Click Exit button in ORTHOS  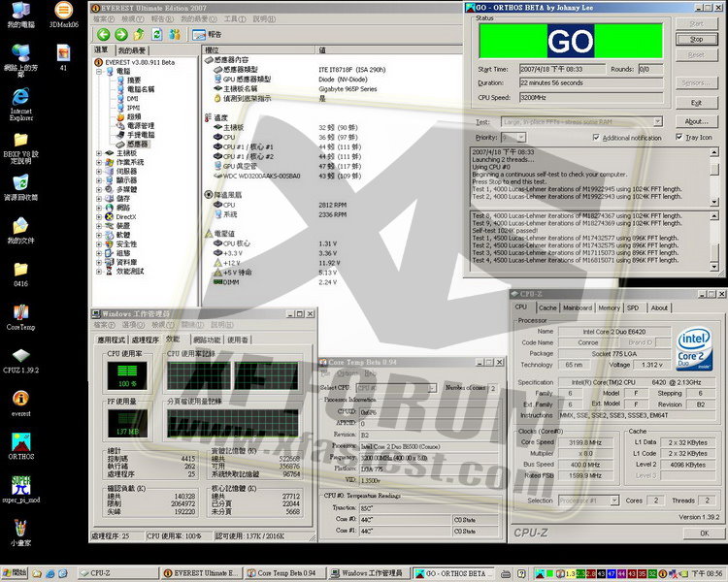(x=696, y=103)
